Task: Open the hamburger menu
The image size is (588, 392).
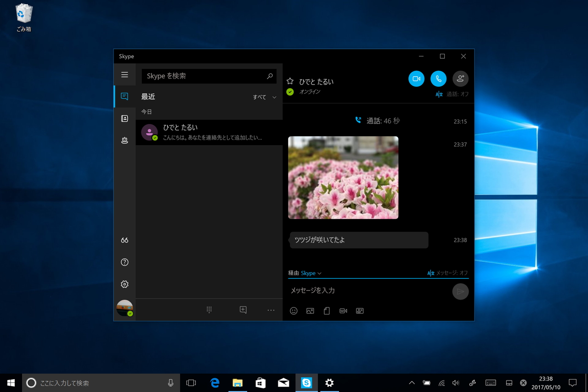Action: click(124, 74)
